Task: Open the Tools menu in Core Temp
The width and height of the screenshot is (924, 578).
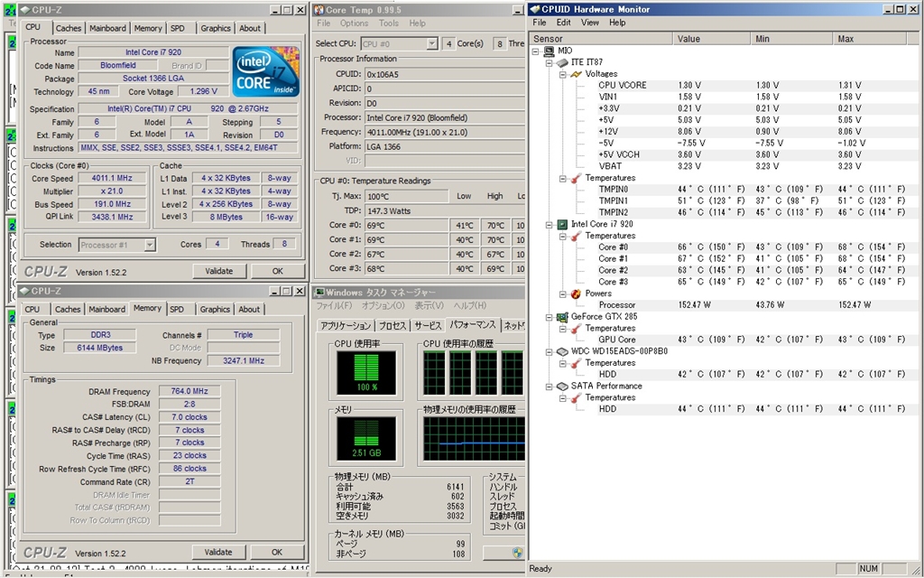Action: [389, 23]
